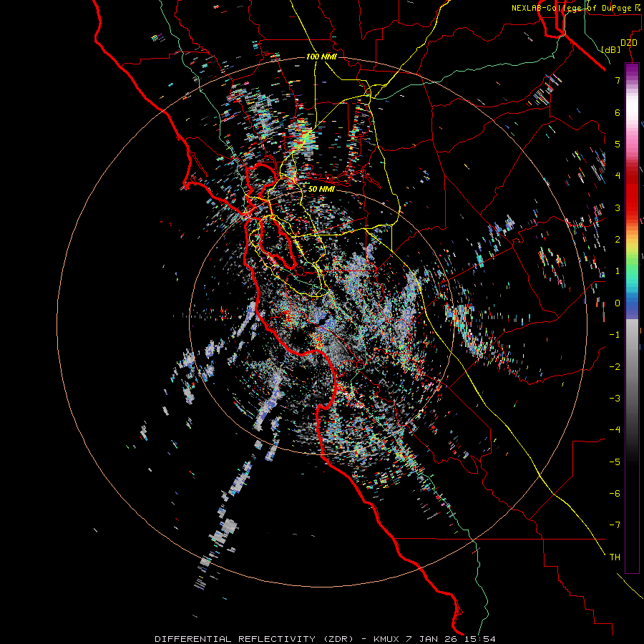
Task: Select the "2" value on the color scale
Action: click(618, 240)
